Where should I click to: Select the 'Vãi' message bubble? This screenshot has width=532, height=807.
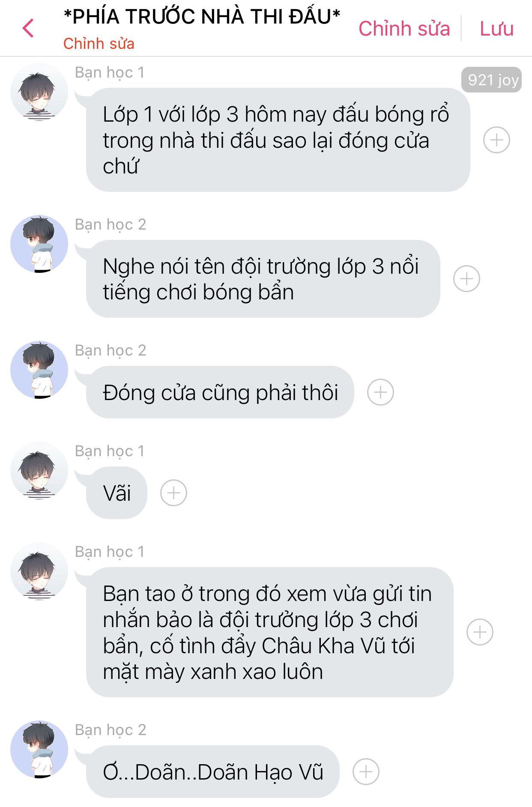(x=117, y=493)
